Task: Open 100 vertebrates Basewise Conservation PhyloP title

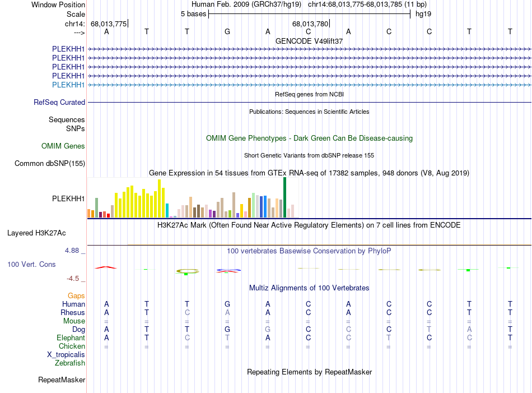Action: point(309,251)
